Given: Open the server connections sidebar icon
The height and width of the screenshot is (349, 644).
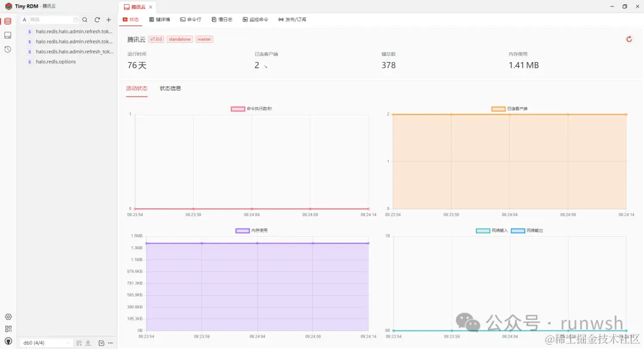Looking at the screenshot, I should click(x=8, y=35).
